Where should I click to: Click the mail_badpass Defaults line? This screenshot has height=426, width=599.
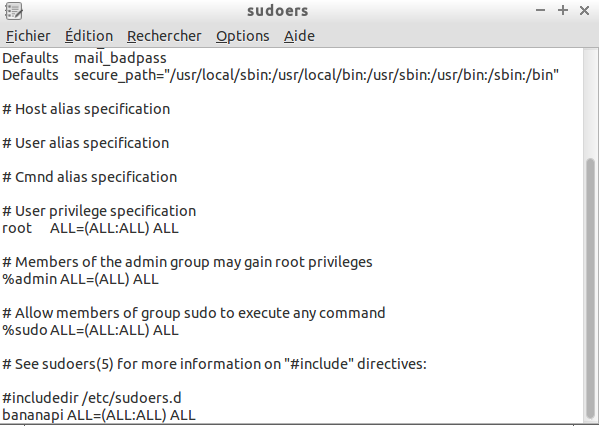coord(84,58)
